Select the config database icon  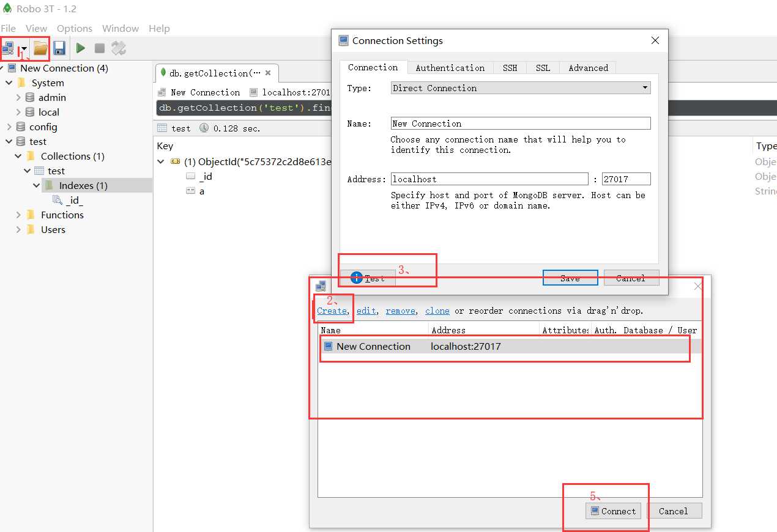[x=21, y=127]
